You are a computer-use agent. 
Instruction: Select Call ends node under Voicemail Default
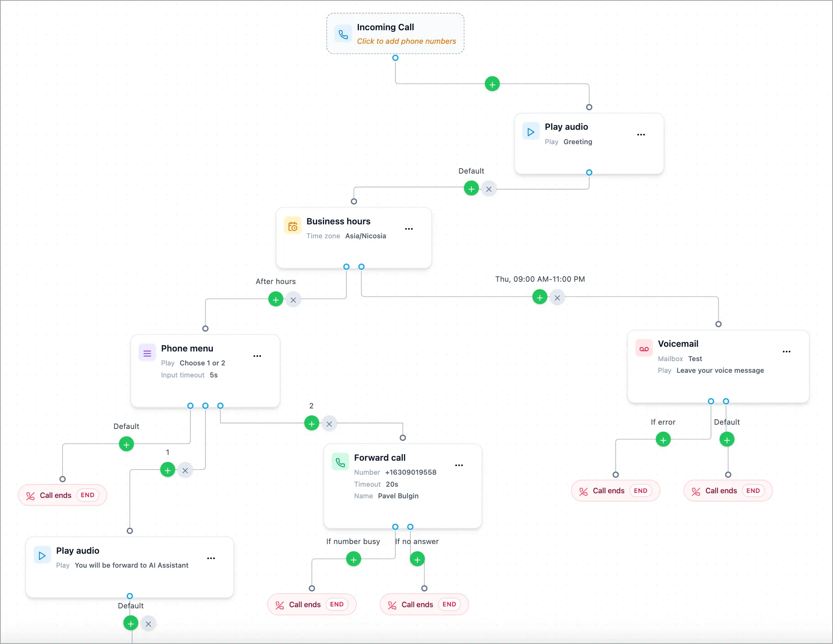pyautogui.click(x=728, y=491)
